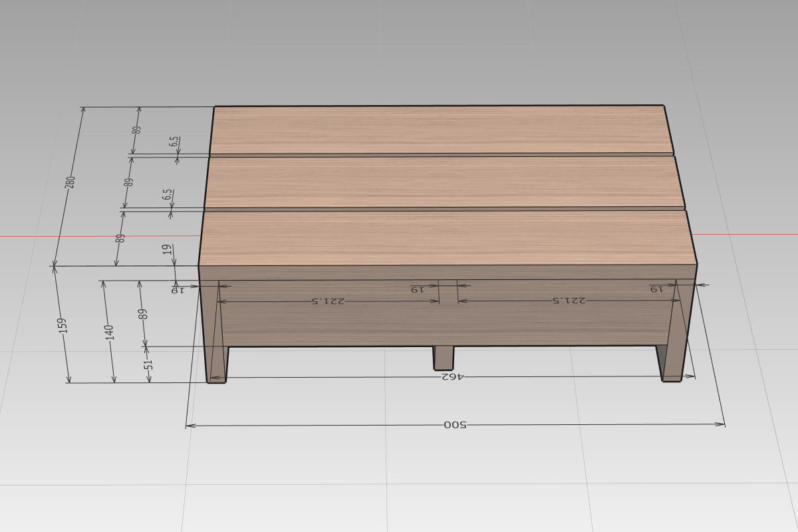Select the 6.5 gap dimension nearest the front plank

(x=168, y=194)
